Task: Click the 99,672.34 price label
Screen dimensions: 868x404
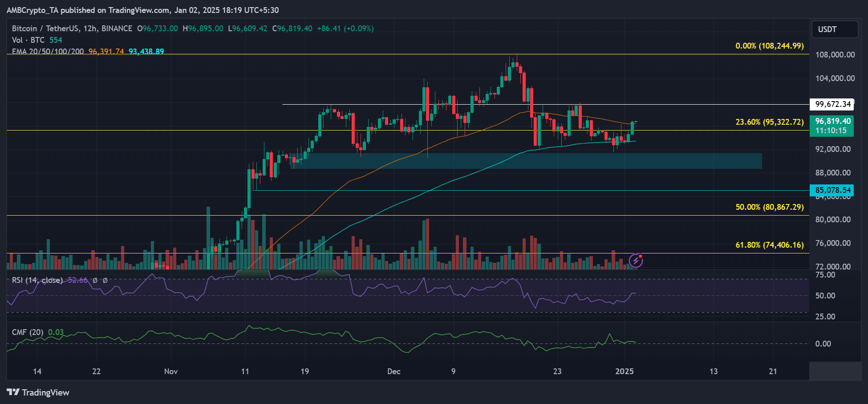Action: [831, 104]
